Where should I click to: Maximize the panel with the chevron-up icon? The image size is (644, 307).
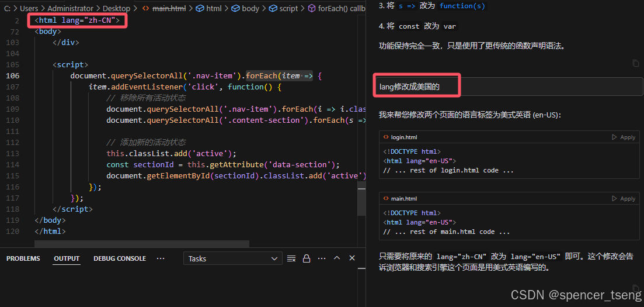337,258
